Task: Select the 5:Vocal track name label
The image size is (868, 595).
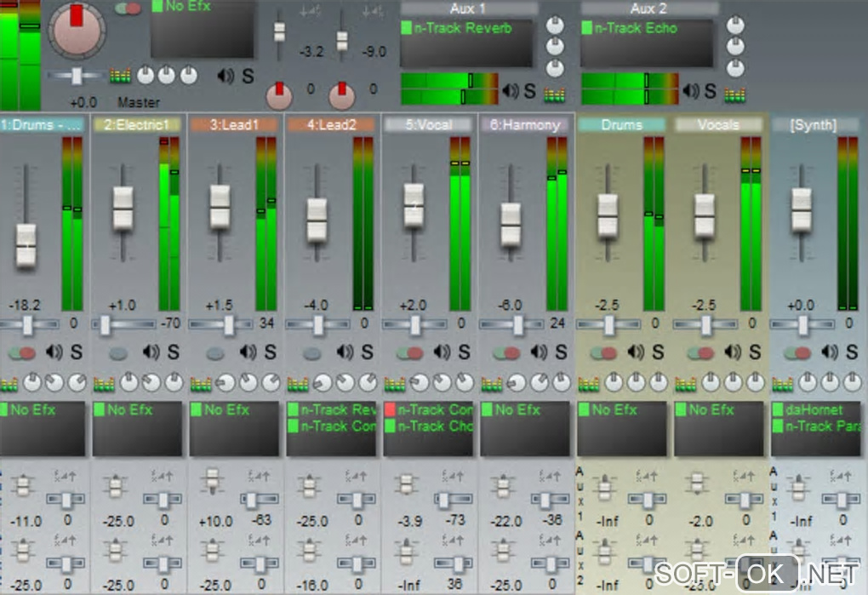Action: tap(428, 124)
